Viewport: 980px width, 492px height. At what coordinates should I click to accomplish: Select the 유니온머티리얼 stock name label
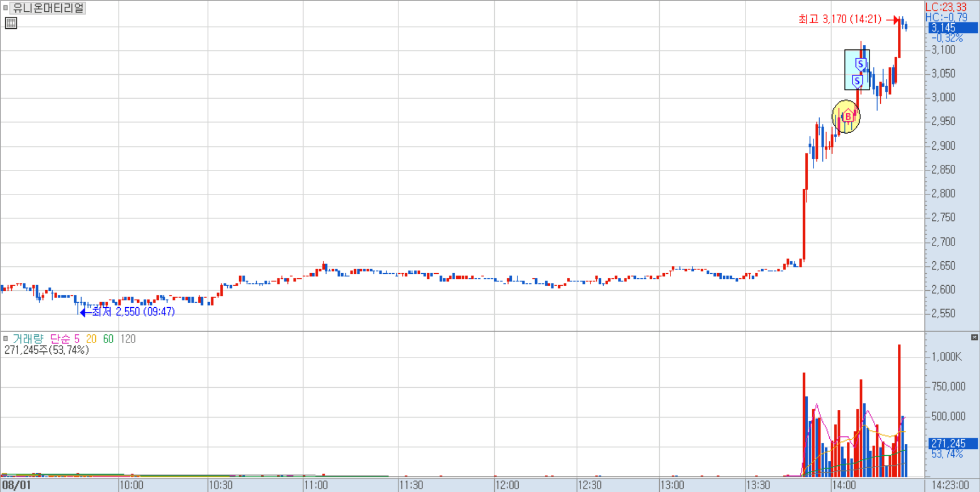(48, 8)
